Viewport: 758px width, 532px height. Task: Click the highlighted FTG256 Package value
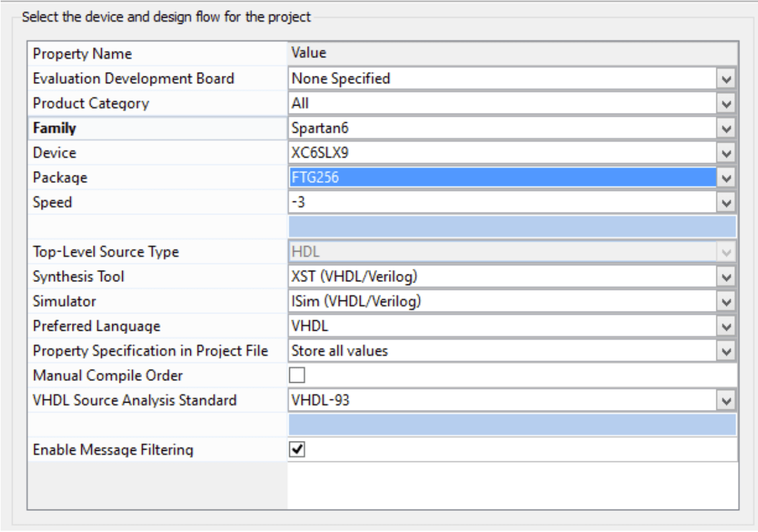click(x=502, y=178)
